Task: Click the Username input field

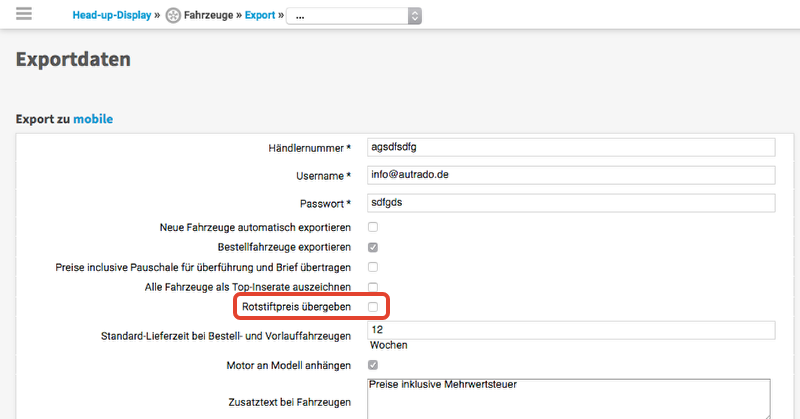Action: (571, 175)
